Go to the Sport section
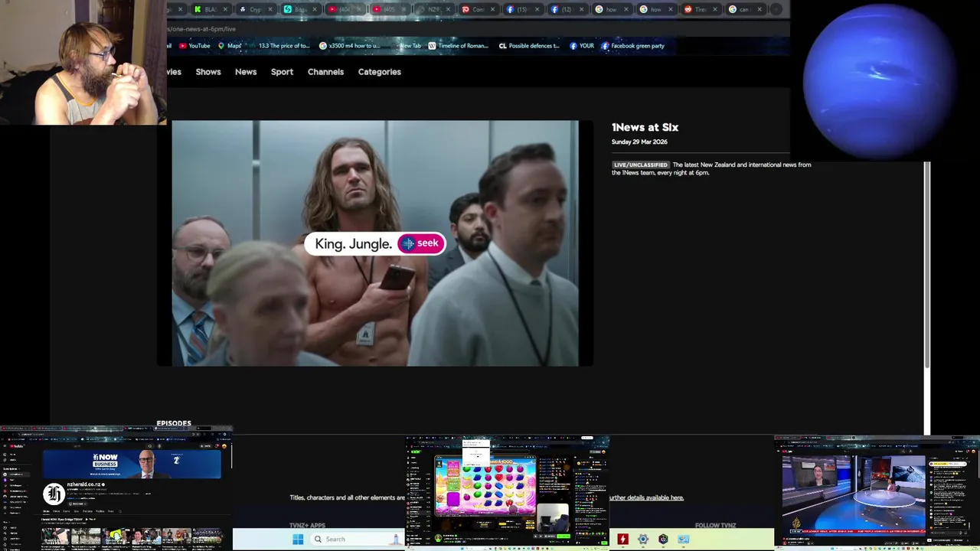 [x=282, y=72]
